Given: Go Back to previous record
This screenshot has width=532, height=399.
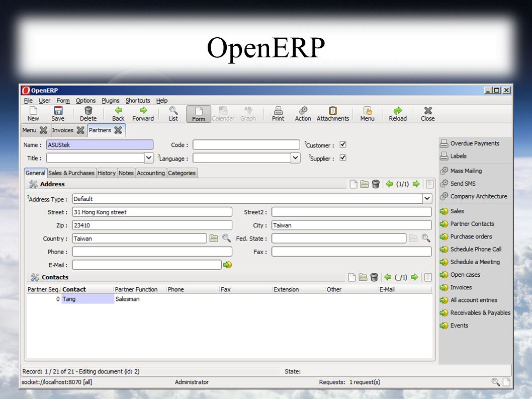Looking at the screenshot, I should pos(118,114).
